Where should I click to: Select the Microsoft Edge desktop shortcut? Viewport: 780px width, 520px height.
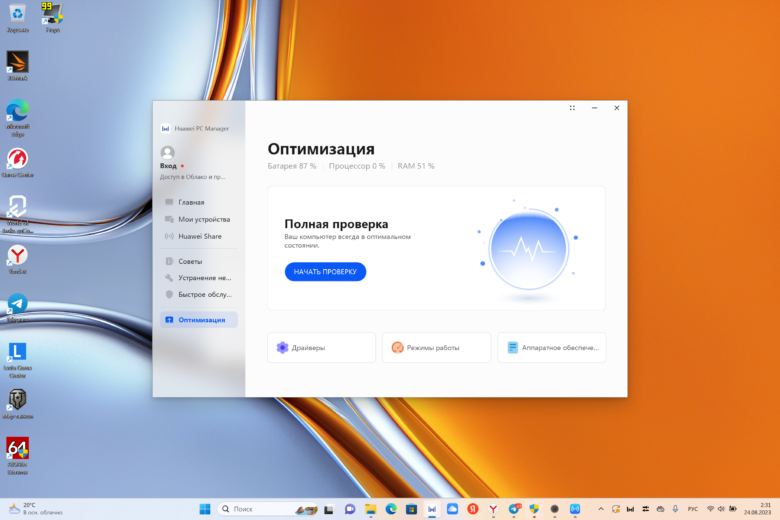(17, 117)
